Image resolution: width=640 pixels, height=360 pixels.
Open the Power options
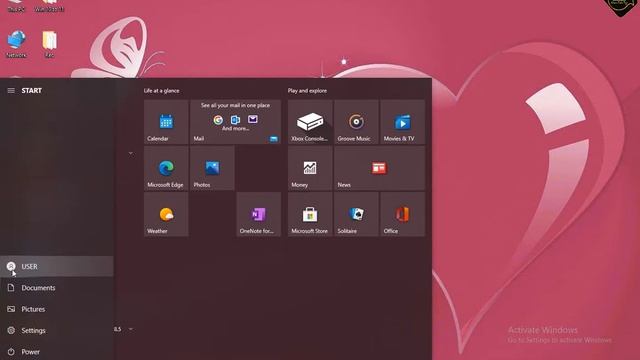[57, 351]
